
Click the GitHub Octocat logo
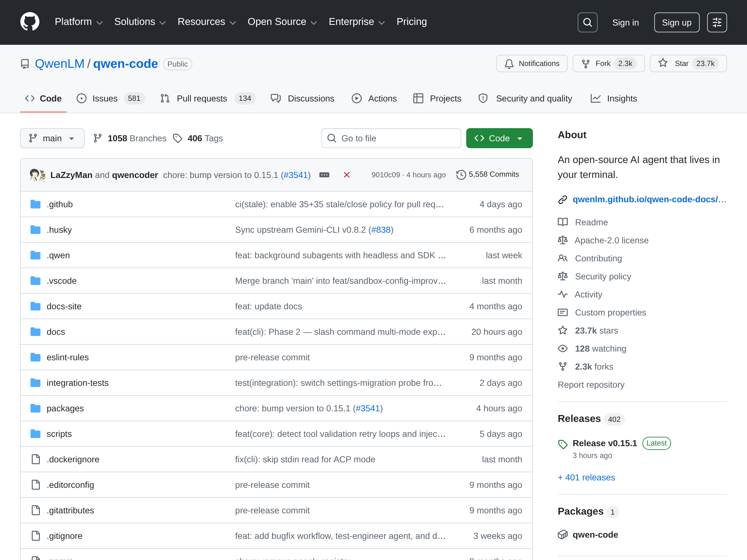point(30,22)
